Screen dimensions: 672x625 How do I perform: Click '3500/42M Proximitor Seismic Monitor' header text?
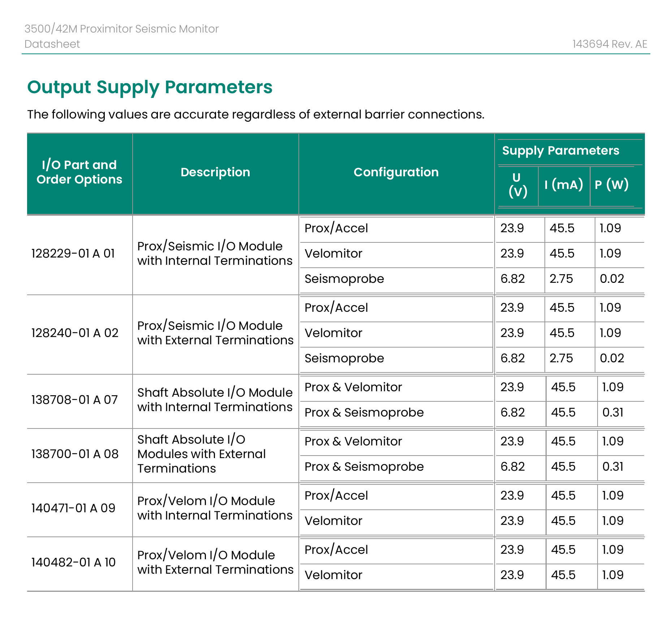(122, 29)
